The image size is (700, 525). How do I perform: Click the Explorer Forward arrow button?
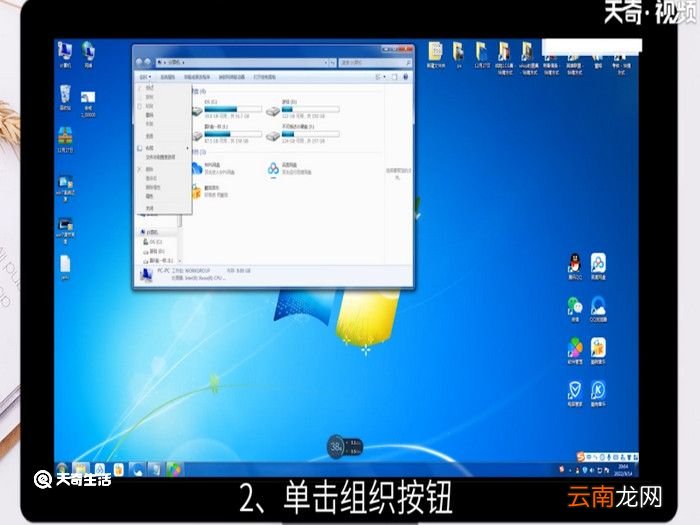(x=147, y=62)
